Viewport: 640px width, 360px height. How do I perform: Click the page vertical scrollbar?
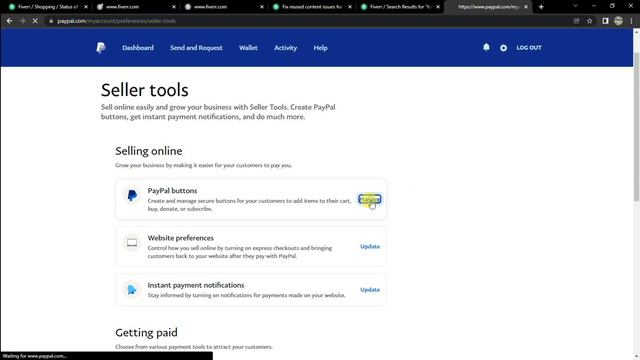point(636,127)
